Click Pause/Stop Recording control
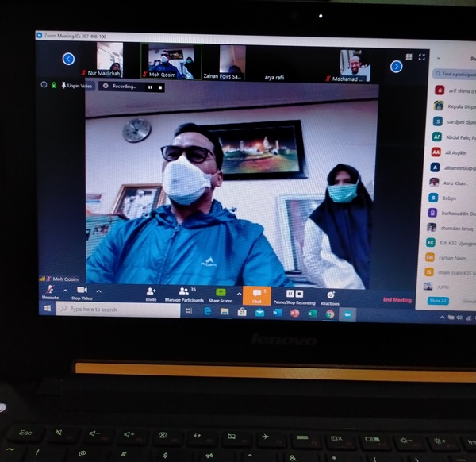The image size is (476, 462). [294, 295]
